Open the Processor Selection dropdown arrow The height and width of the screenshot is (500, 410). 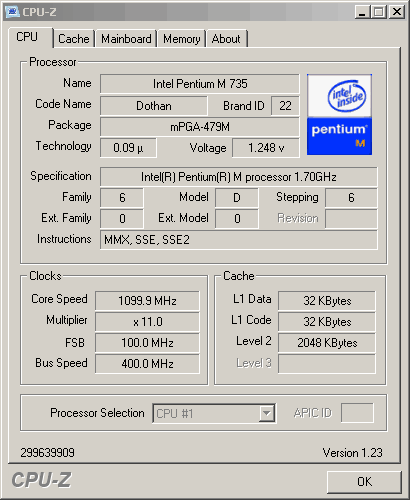267,414
